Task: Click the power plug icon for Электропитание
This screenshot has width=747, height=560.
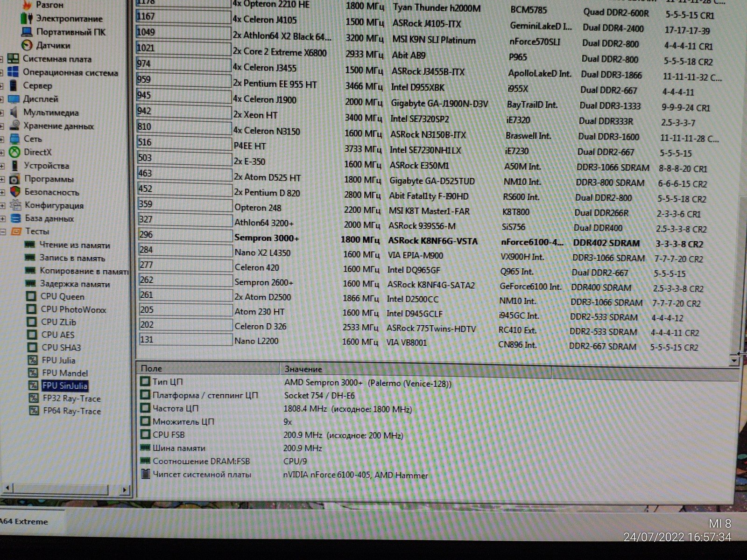Action: [x=27, y=19]
